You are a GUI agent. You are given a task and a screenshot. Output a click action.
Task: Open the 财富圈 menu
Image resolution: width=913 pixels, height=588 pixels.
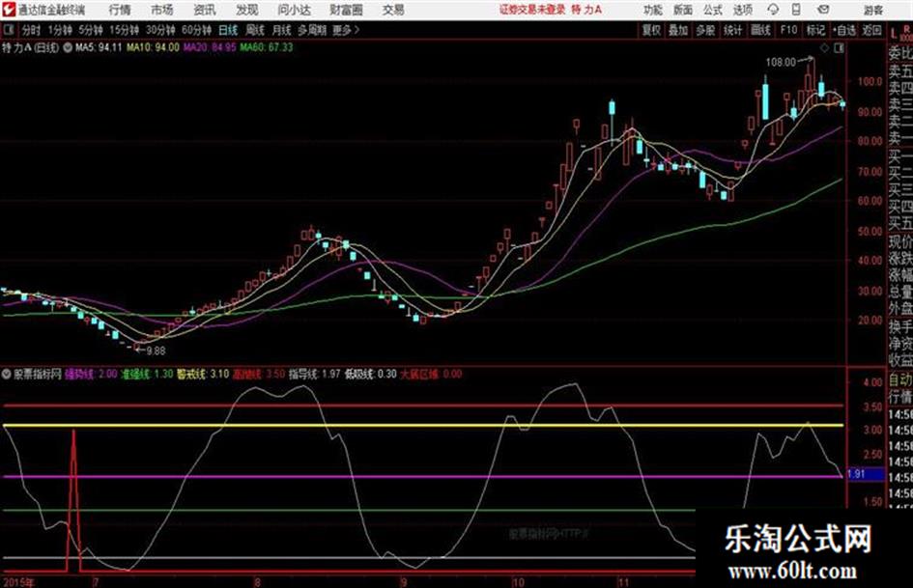[x=346, y=10]
